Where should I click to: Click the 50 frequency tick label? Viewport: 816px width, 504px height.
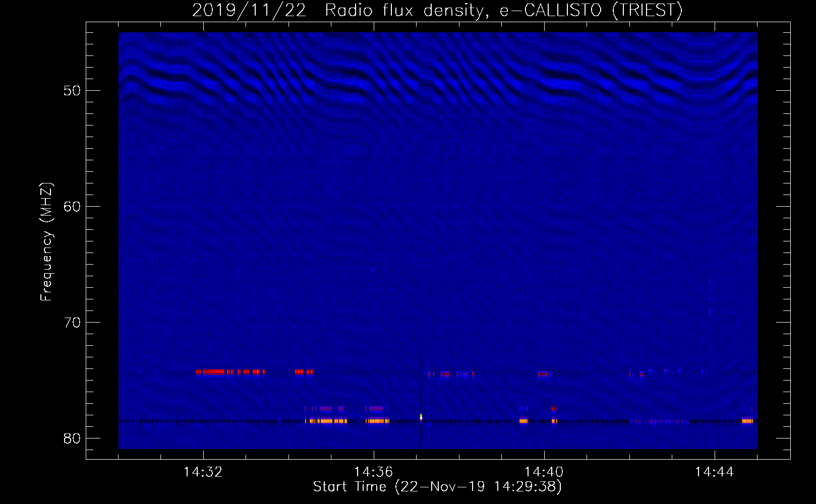72,91
